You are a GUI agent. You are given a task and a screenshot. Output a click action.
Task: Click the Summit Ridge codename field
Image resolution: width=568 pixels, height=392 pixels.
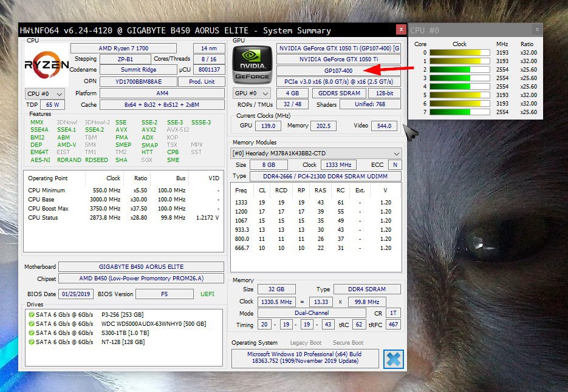[139, 70]
